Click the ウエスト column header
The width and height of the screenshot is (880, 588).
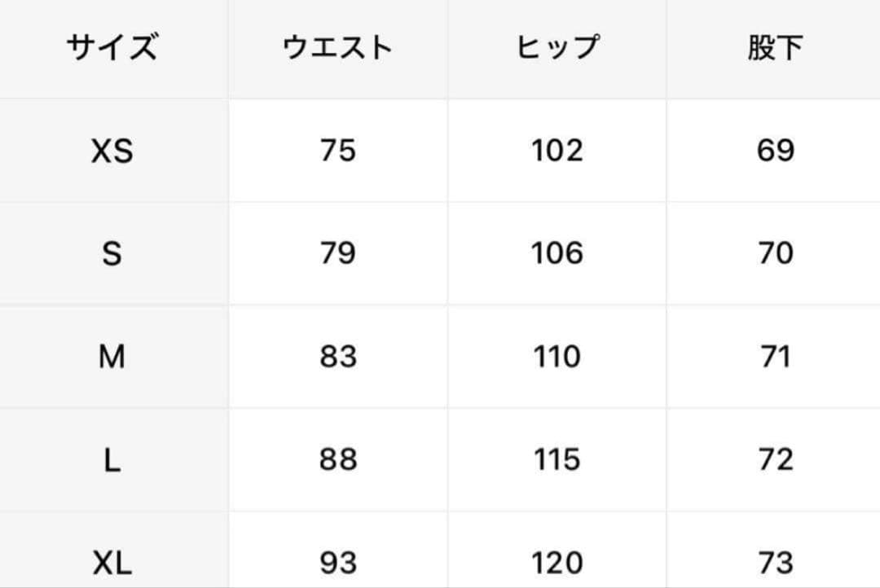pyautogui.click(x=337, y=49)
